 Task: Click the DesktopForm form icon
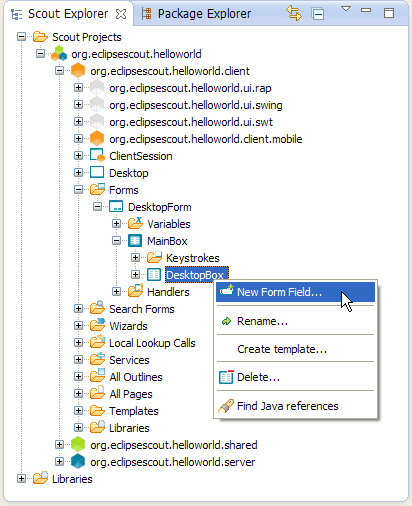coord(116,207)
